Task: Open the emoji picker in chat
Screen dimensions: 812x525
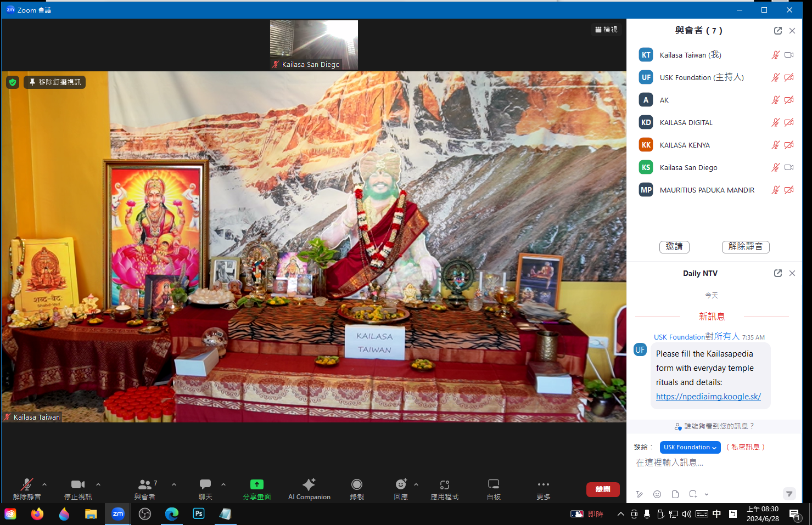Action: (657, 494)
